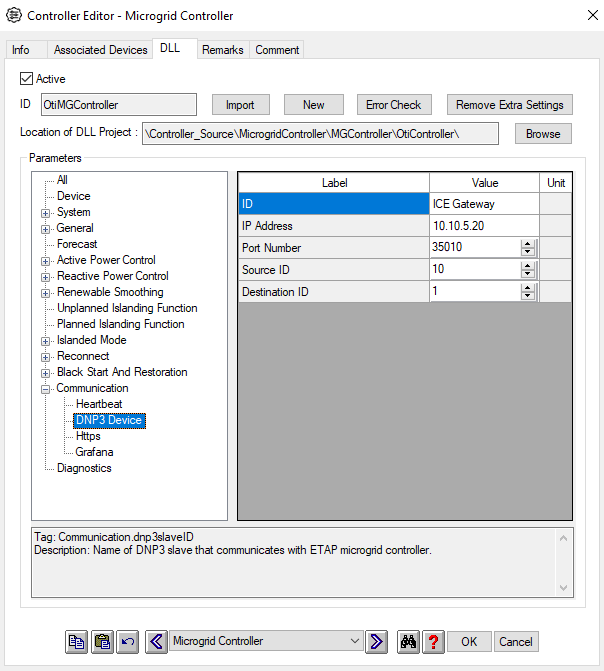The width and height of the screenshot is (604, 671).
Task: Collapse the Communication tree node
Action: [x=46, y=389]
